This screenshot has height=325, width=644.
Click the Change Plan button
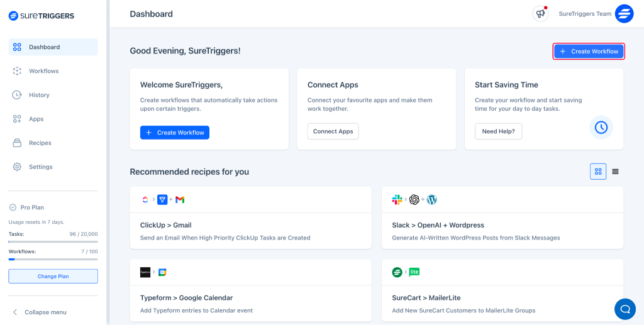click(53, 276)
